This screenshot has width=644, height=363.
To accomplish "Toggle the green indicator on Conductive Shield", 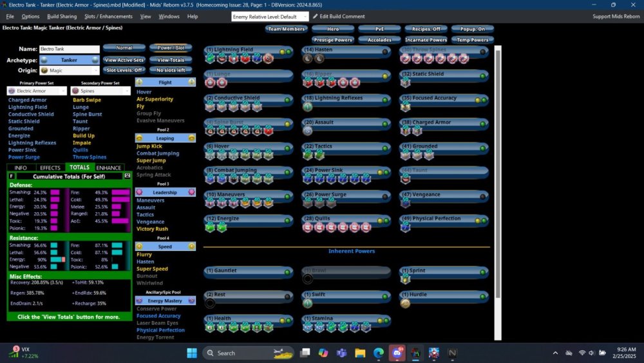I will (x=287, y=99).
